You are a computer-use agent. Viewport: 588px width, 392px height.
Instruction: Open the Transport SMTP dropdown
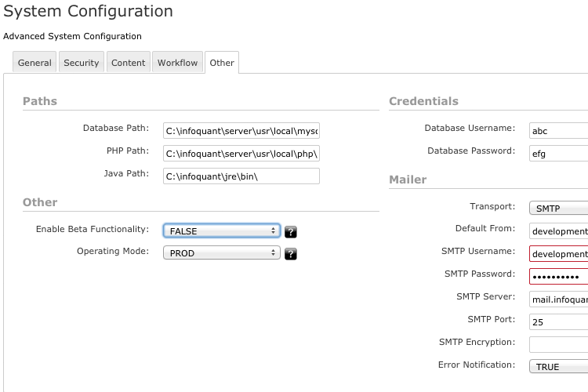coord(558,208)
